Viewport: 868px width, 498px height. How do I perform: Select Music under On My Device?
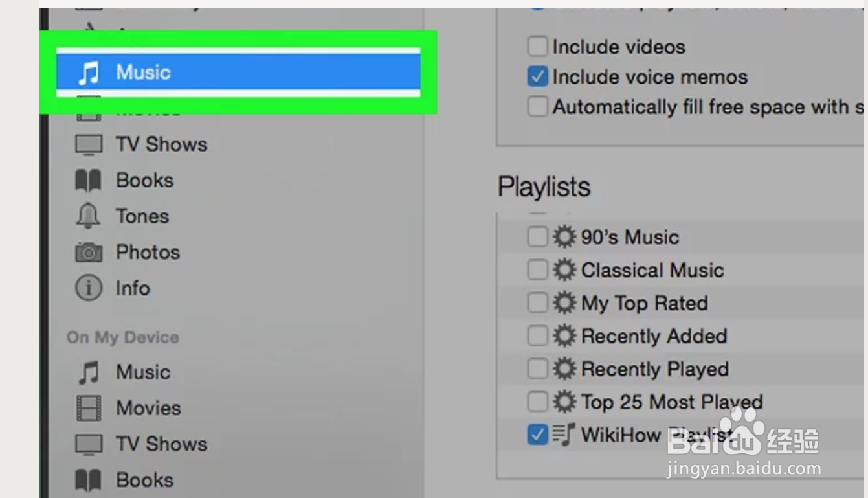123,372
